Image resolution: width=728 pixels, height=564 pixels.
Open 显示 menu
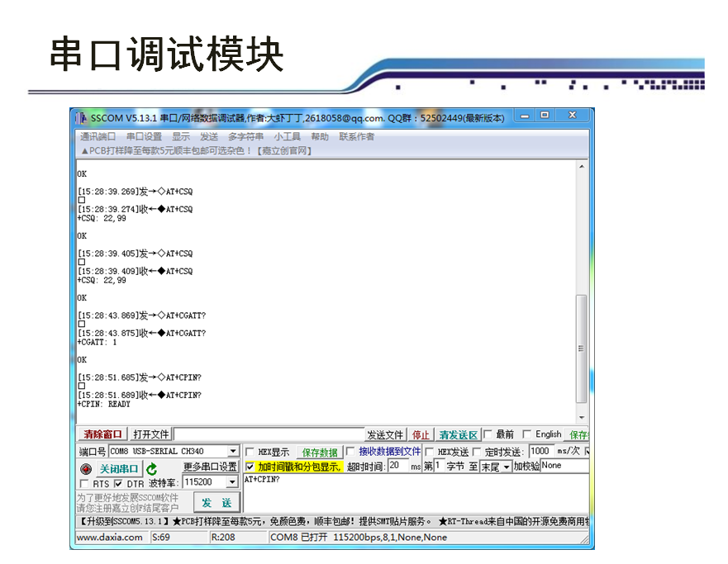pos(181,136)
